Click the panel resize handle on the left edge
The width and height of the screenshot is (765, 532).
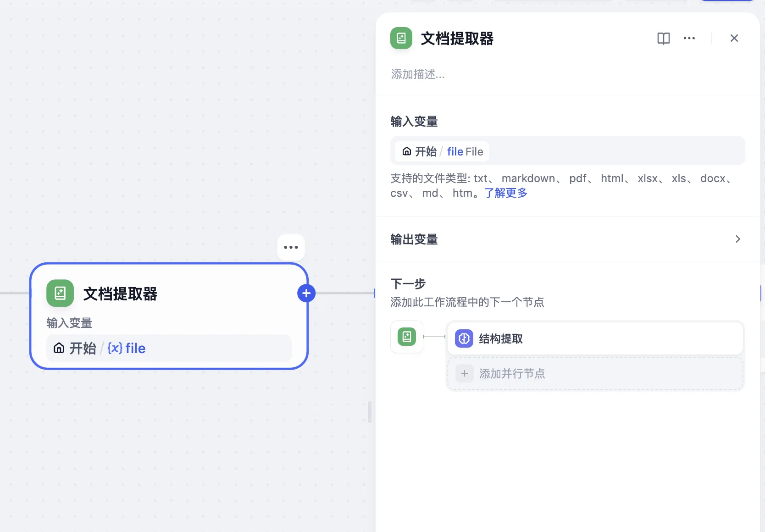[370, 411]
